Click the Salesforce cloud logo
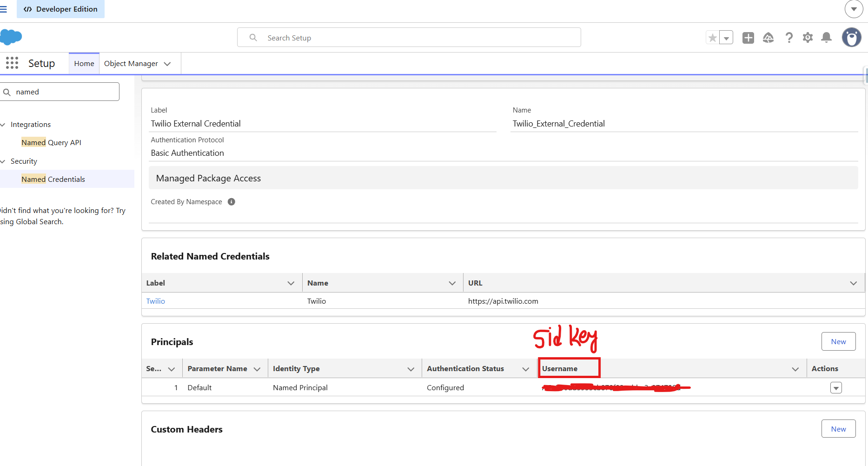The width and height of the screenshot is (868, 466). coord(11,37)
